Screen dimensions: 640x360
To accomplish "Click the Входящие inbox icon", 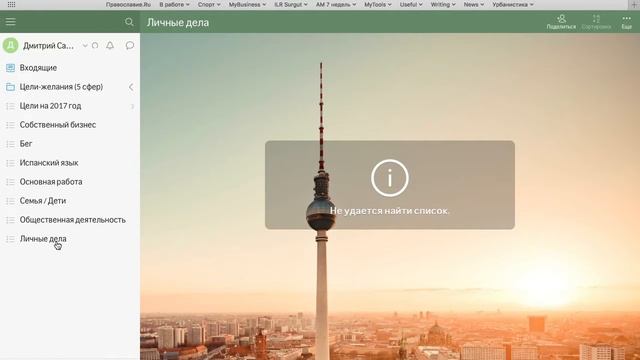I will tap(11, 68).
